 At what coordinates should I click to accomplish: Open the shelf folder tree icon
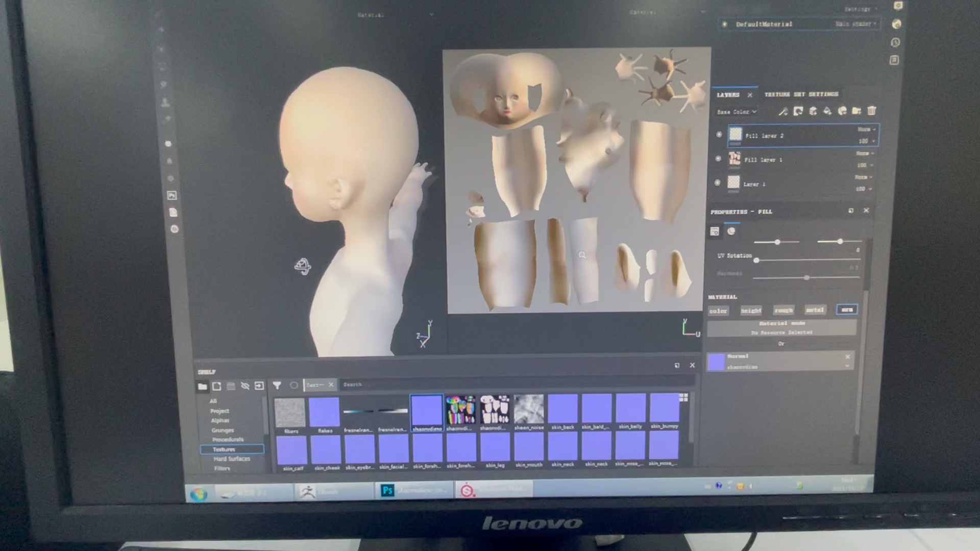tap(202, 386)
